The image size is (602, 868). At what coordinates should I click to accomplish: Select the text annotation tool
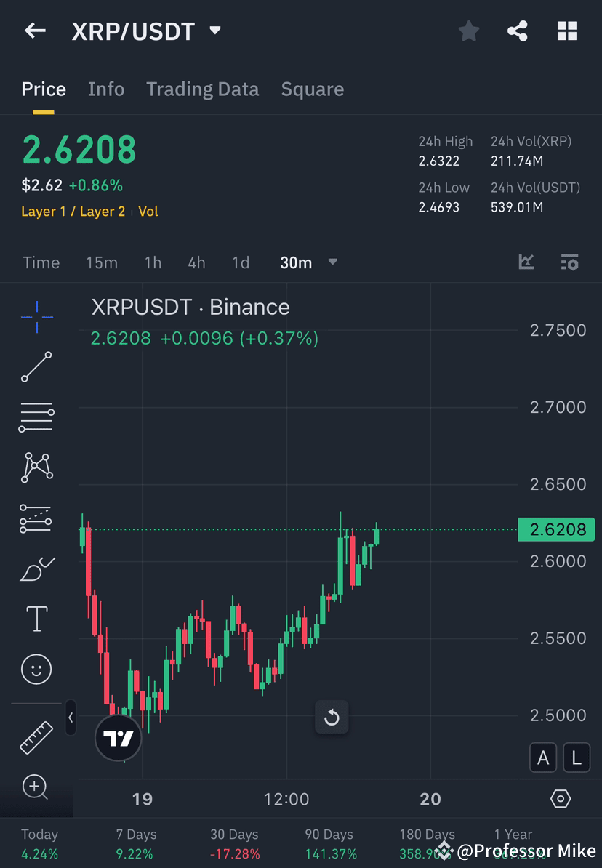pos(36,618)
